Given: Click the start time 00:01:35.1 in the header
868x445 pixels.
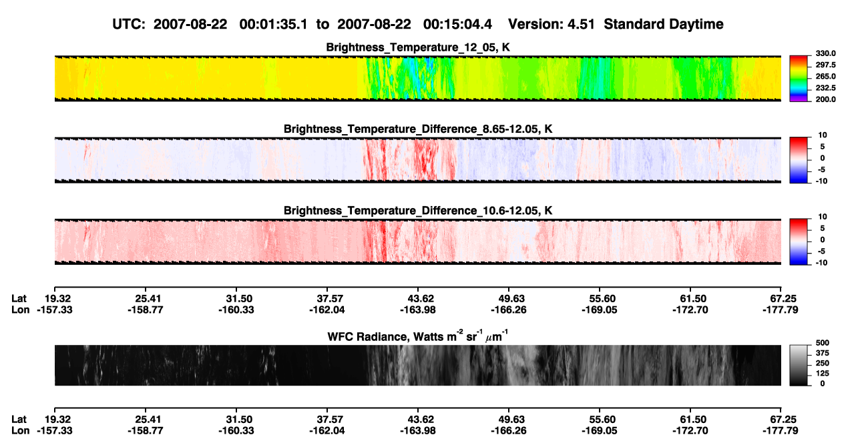Looking at the screenshot, I should (272, 25).
